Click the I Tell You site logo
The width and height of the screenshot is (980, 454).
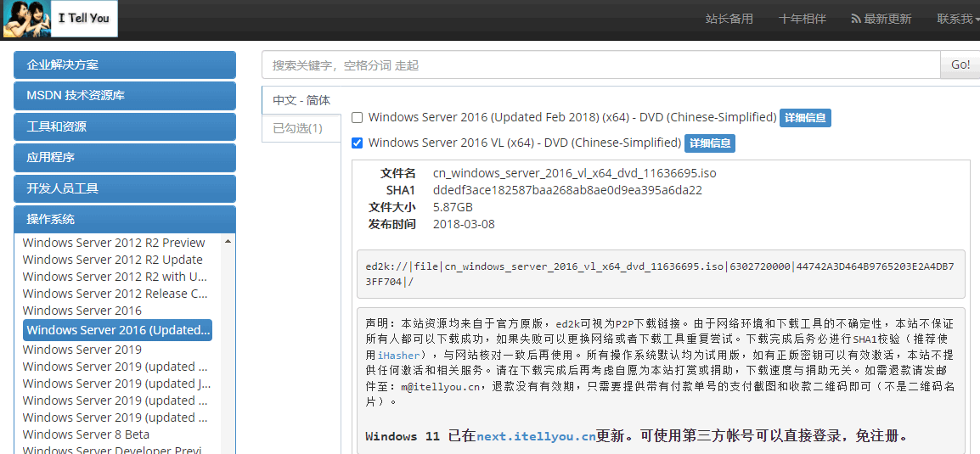tap(60, 18)
